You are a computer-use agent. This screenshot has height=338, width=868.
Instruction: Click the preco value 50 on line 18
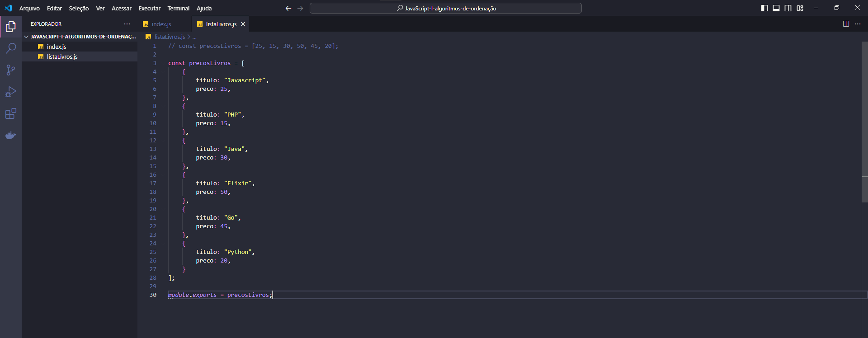coord(224,192)
